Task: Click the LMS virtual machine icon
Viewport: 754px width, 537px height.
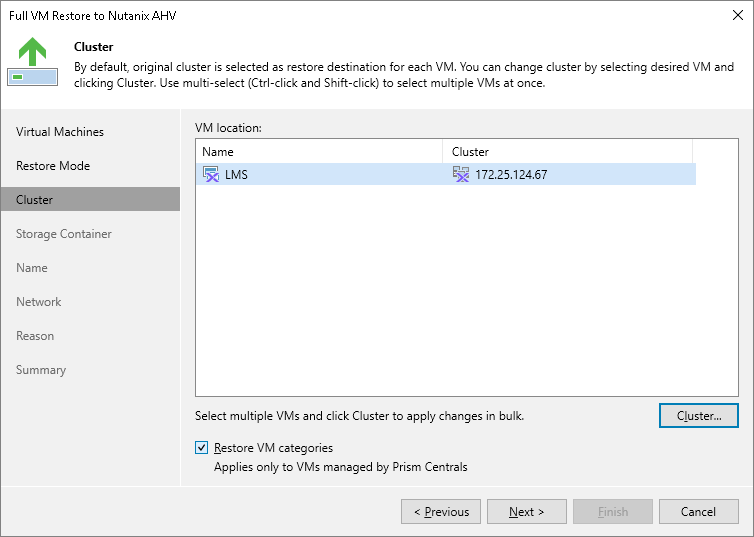Action: click(x=211, y=175)
